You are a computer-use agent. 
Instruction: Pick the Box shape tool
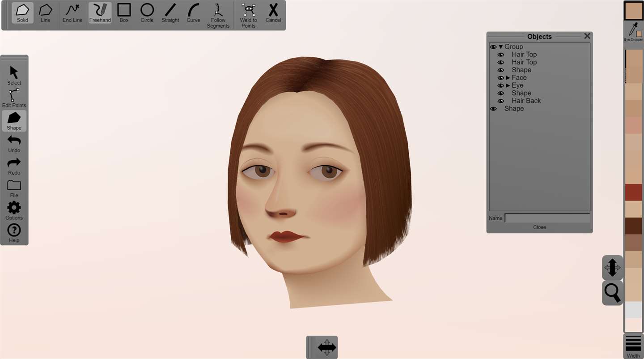(124, 13)
